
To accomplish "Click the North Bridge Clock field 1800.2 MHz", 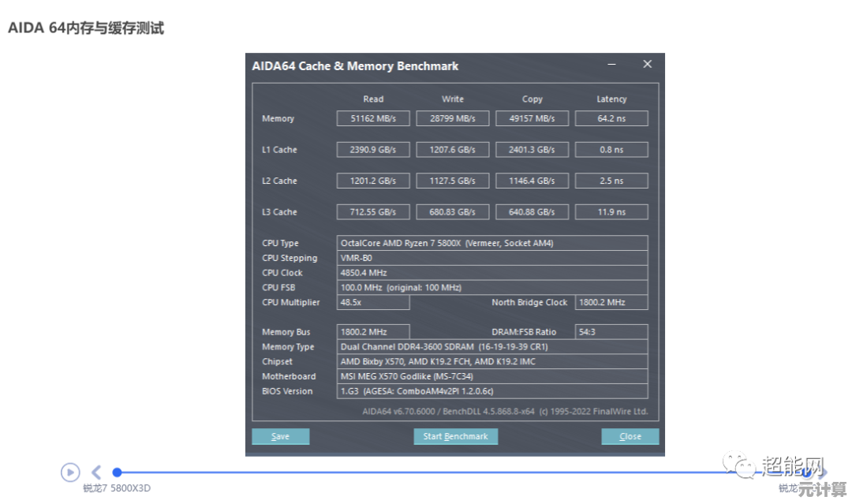I will pos(611,302).
